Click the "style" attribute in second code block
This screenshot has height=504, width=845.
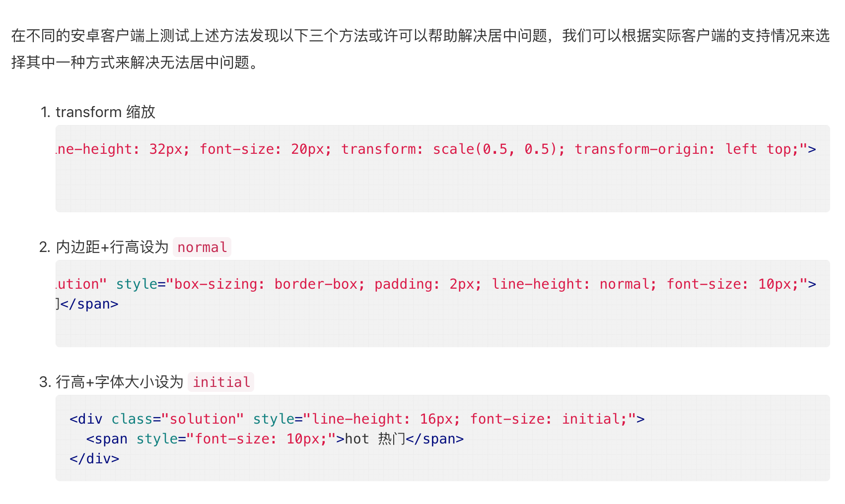coord(136,284)
